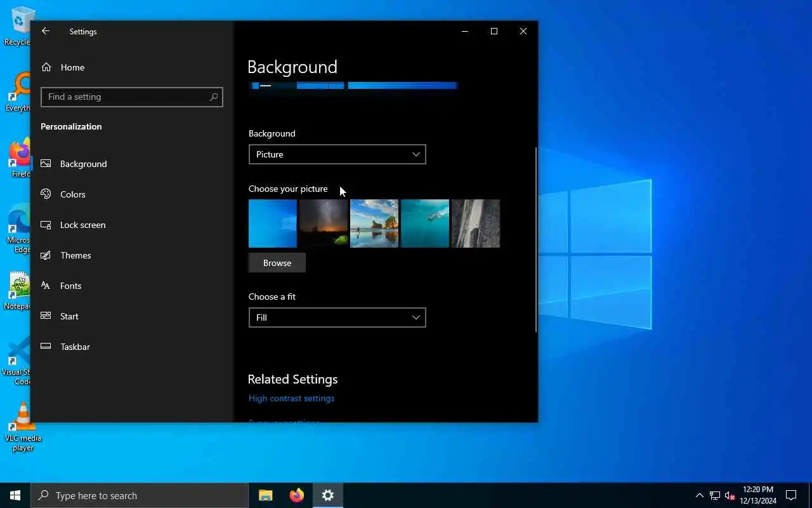Select the Everything search desktop icon
The height and width of the screenshot is (508, 812).
tap(19, 93)
